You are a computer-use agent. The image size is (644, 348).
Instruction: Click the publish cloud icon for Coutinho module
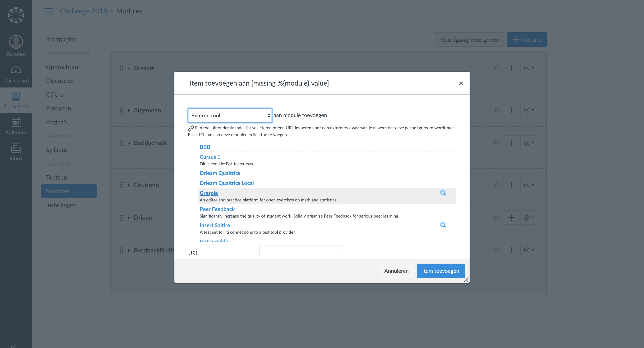[495, 185]
